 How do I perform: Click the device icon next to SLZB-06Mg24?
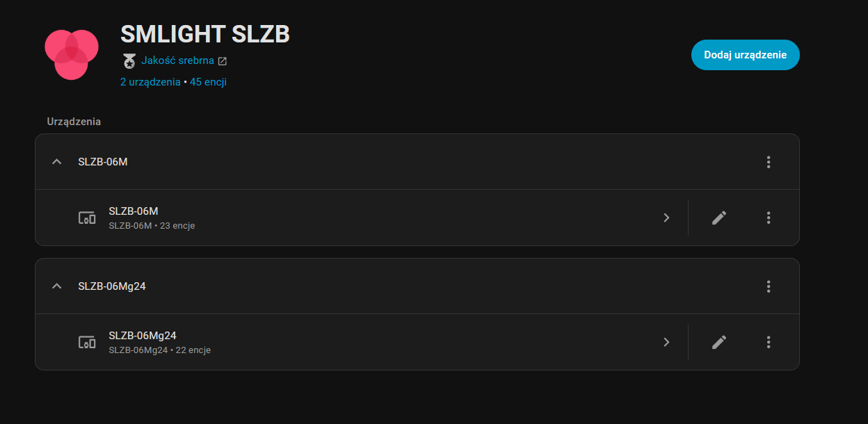(87, 342)
